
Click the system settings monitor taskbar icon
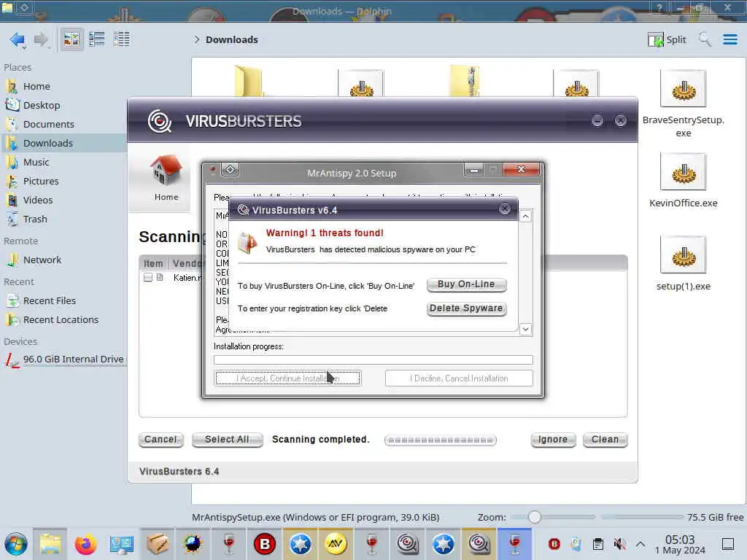[122, 544]
